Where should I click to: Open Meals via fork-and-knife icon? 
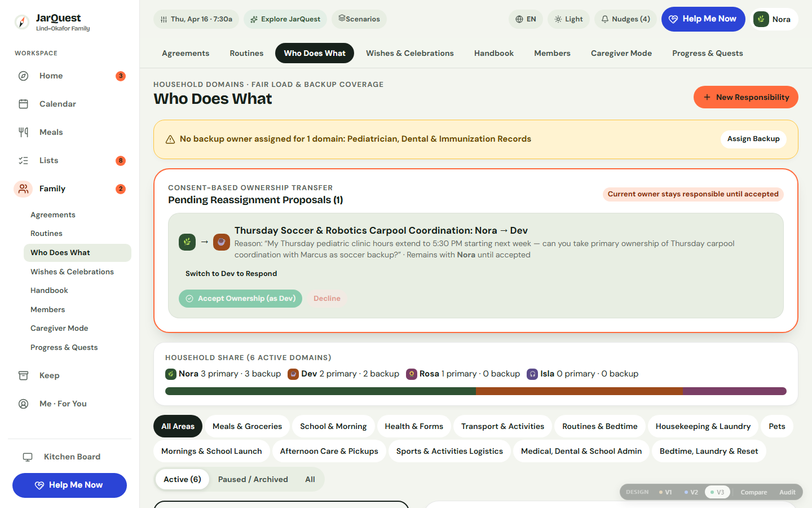23,132
